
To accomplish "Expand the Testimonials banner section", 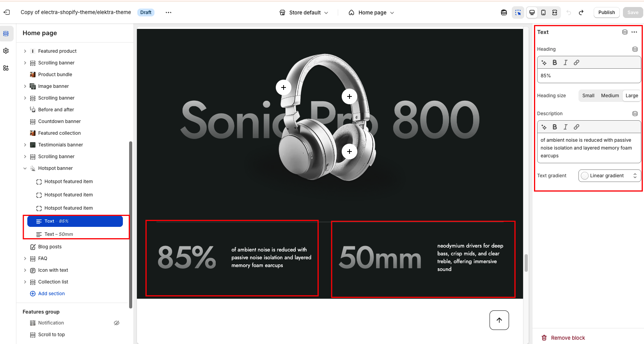I will pos(25,145).
